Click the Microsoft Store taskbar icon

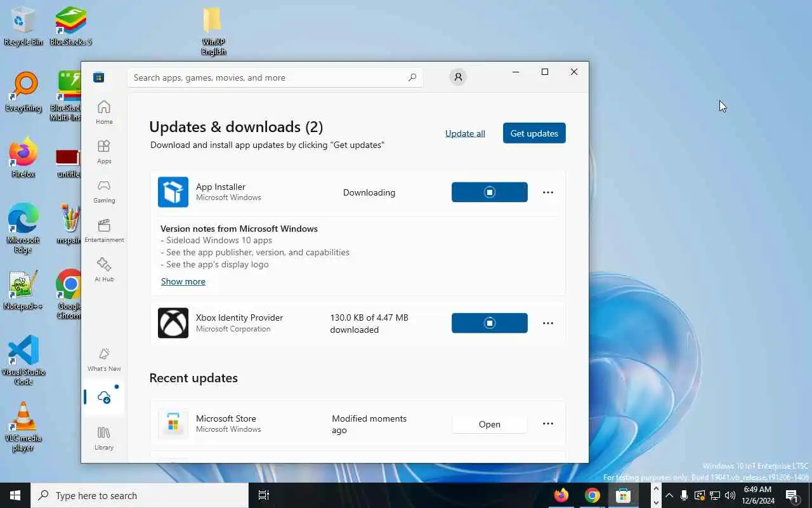(623, 495)
